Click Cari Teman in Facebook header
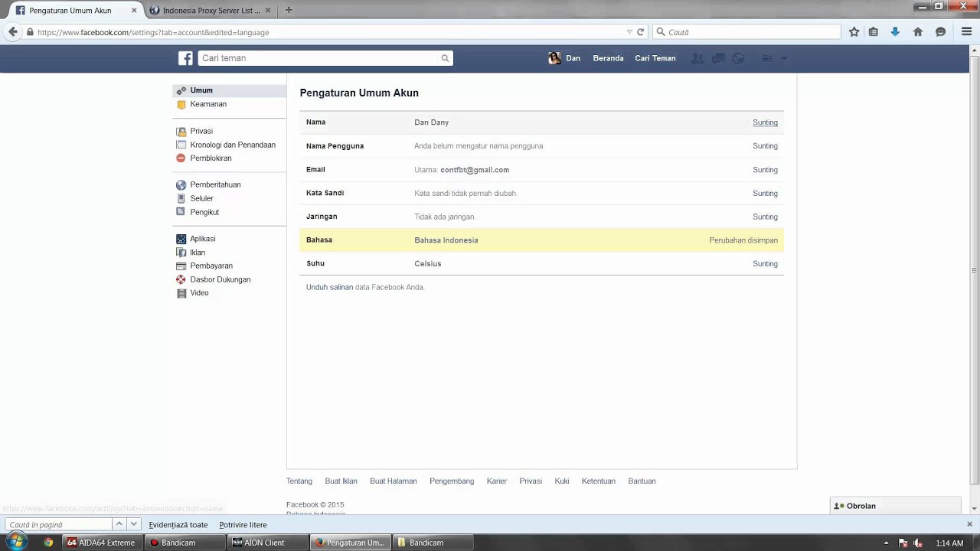Viewport: 980px width, 551px height. pyautogui.click(x=655, y=58)
